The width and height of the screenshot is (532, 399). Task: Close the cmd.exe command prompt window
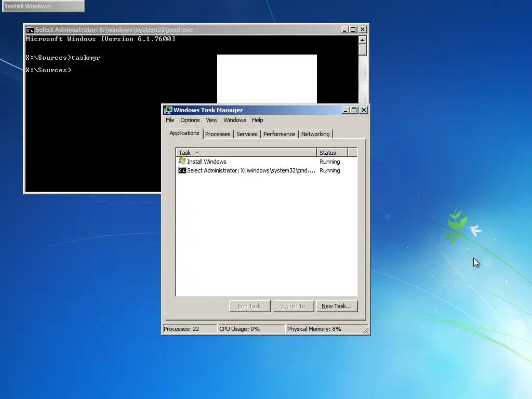363,30
